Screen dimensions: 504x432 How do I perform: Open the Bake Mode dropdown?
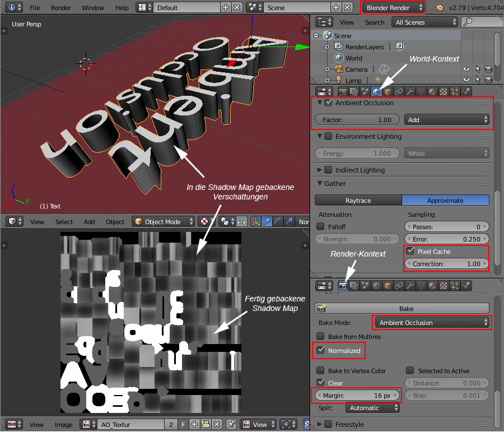[x=431, y=323]
